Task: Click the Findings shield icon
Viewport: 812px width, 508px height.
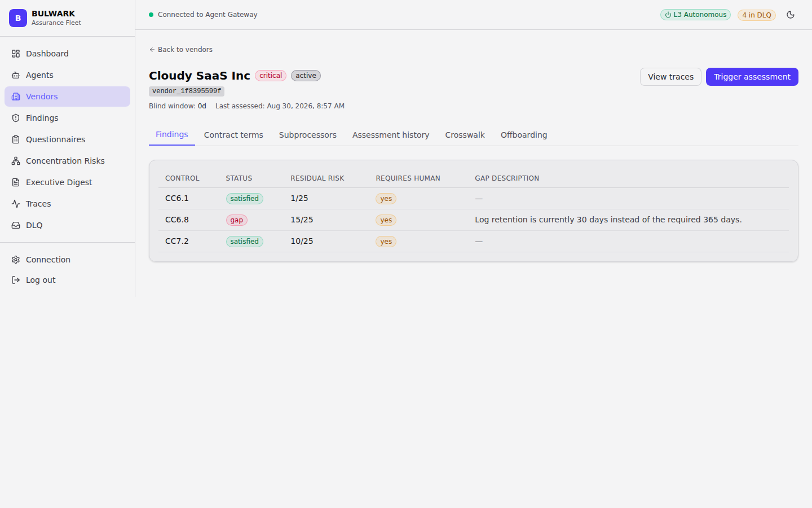Action: tap(16, 118)
